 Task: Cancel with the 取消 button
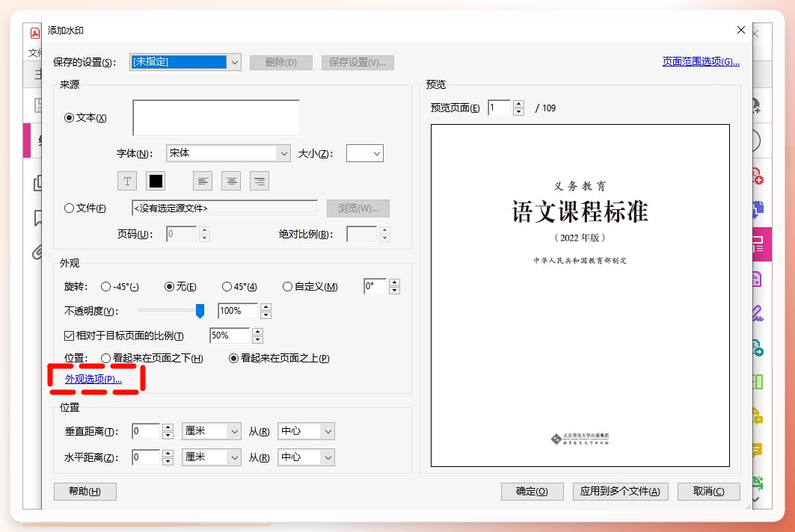(709, 492)
